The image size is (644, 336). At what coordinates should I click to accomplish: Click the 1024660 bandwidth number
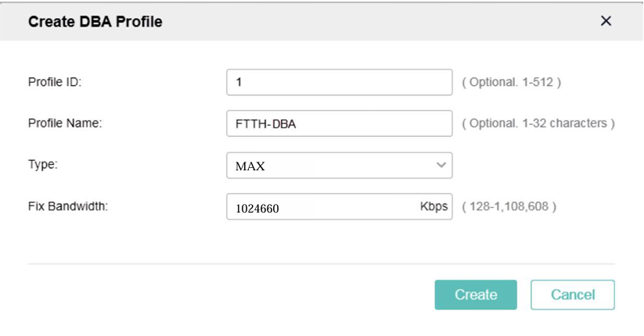(x=257, y=209)
